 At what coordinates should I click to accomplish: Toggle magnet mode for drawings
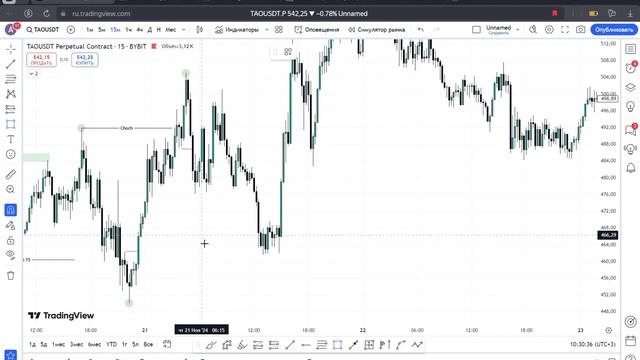tap(11, 210)
